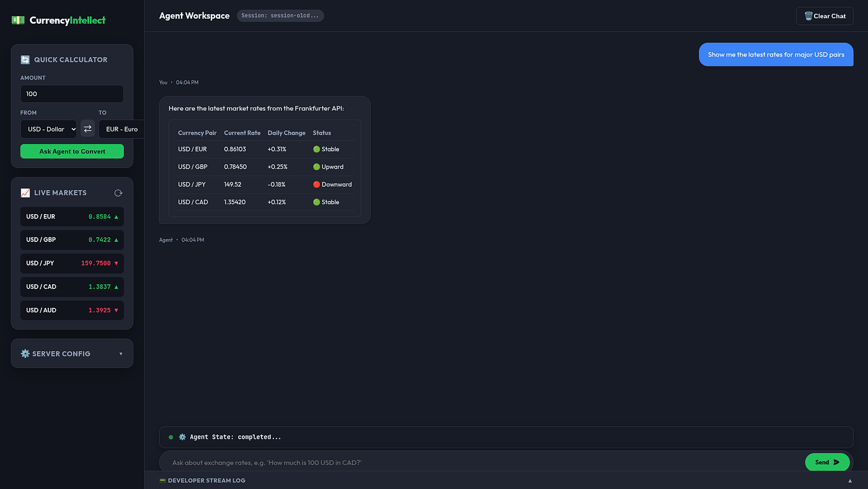This screenshot has height=489, width=868.
Task: Select the USD / AUD market row
Action: [x=72, y=310]
